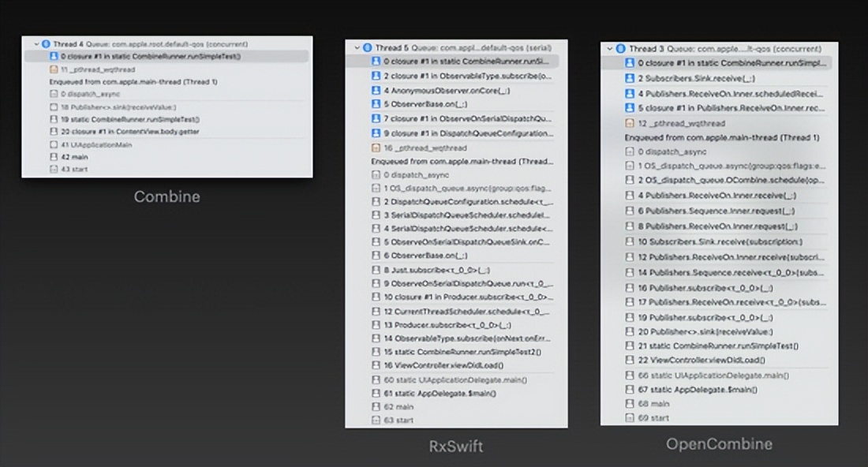This screenshot has height=467, width=868.
Task: Select '9 ObserveOnSerialDispatchQueue.run' frame
Action: [452, 283]
